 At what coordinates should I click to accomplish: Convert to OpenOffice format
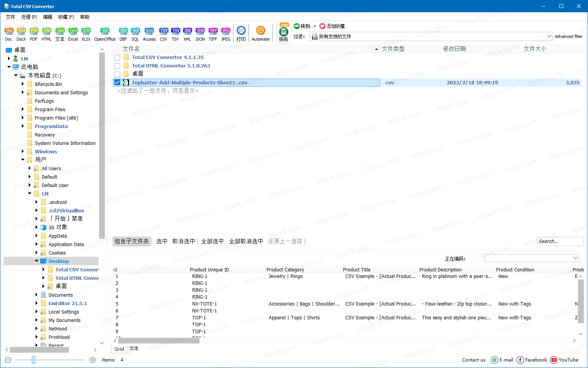pyautogui.click(x=105, y=34)
